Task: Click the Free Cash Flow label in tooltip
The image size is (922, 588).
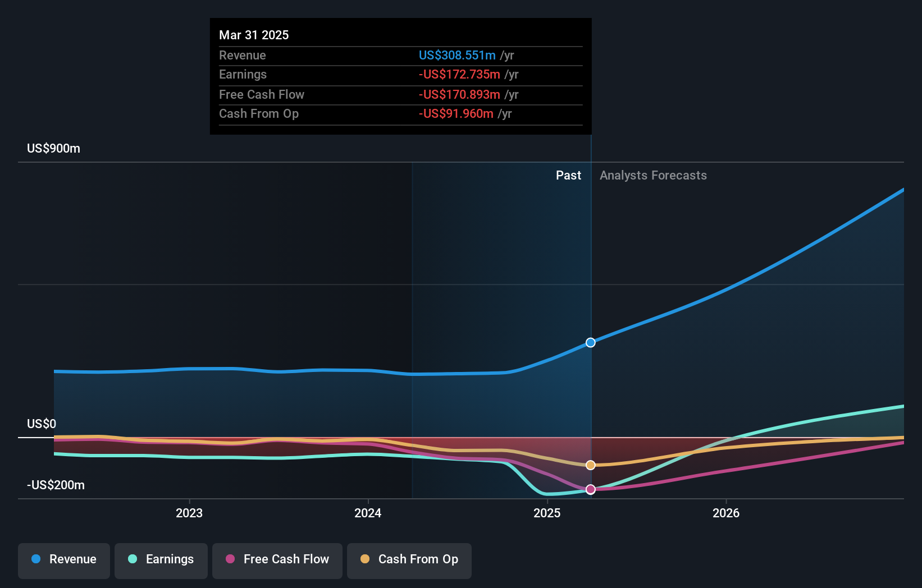Action: (262, 94)
